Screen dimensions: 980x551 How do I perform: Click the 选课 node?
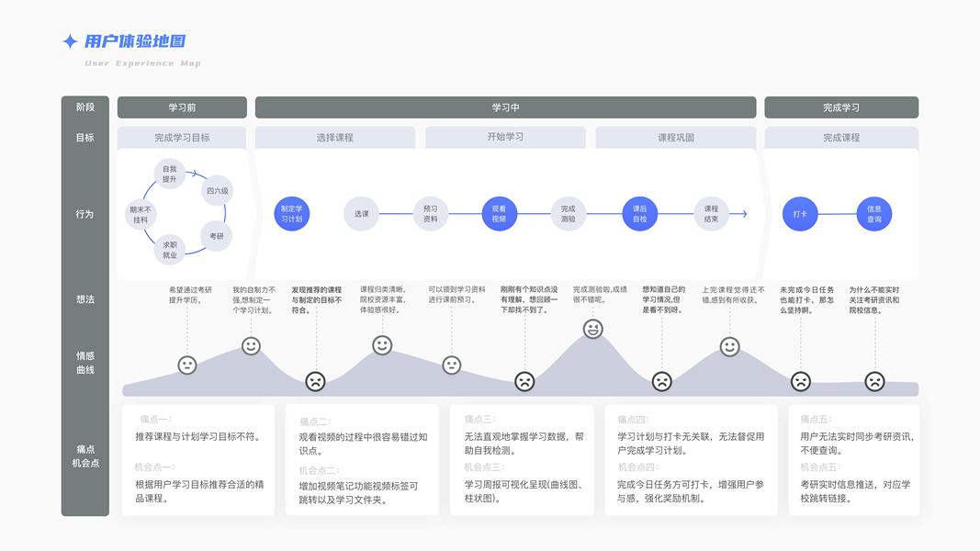361,214
